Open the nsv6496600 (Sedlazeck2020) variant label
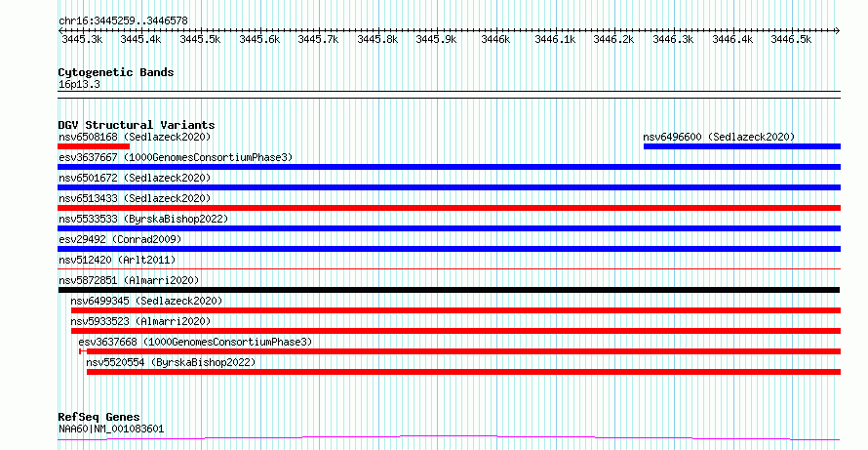Viewport: 868px width, 450px height. point(719,137)
